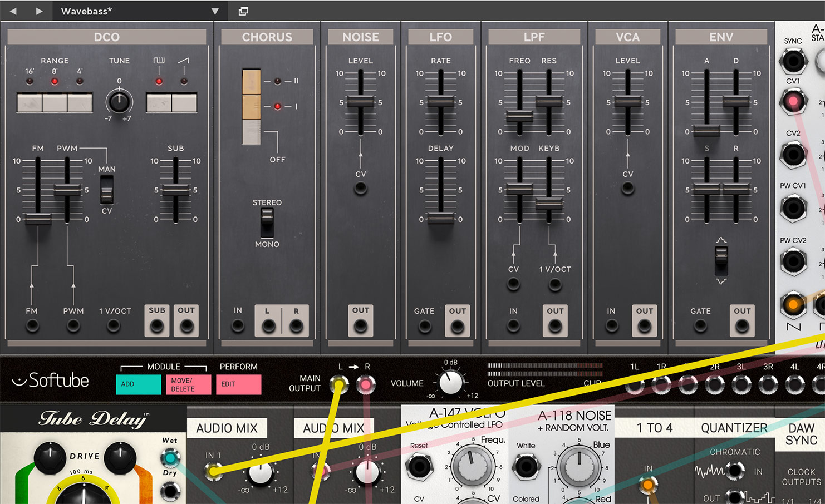The height and width of the screenshot is (504, 825).
Task: Turn the Chorus OFF with the grey button
Action: pos(251,132)
